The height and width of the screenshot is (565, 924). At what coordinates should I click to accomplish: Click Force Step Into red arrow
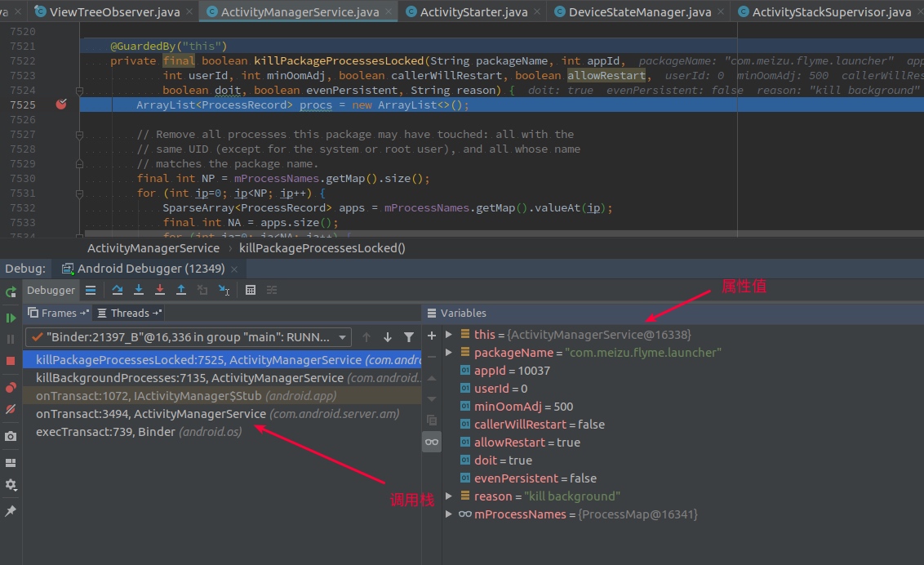pos(160,290)
